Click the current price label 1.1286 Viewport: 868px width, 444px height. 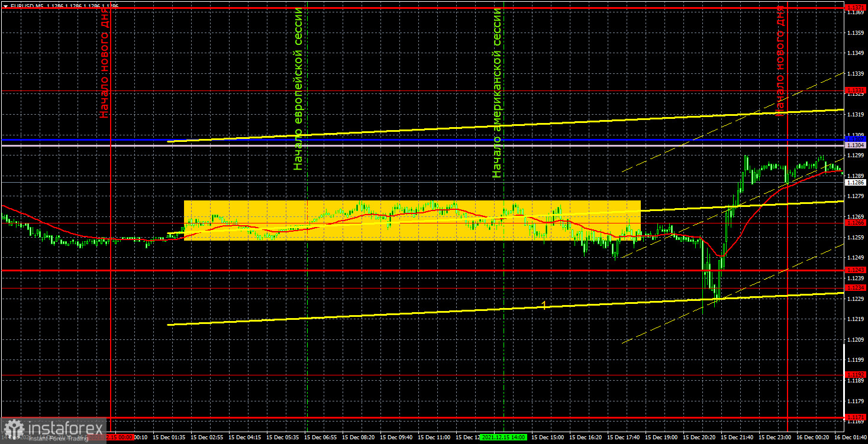click(x=855, y=183)
